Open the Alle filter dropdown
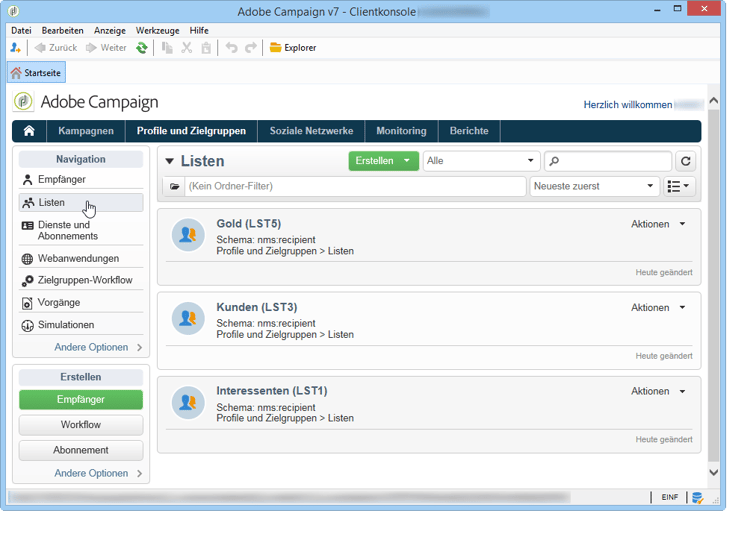This screenshot has width=750, height=534. [481, 161]
